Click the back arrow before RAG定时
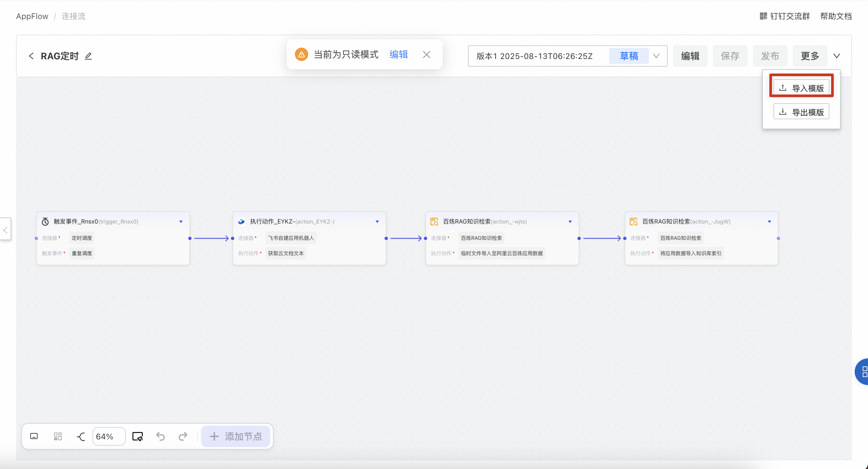The image size is (868, 469). click(x=31, y=56)
